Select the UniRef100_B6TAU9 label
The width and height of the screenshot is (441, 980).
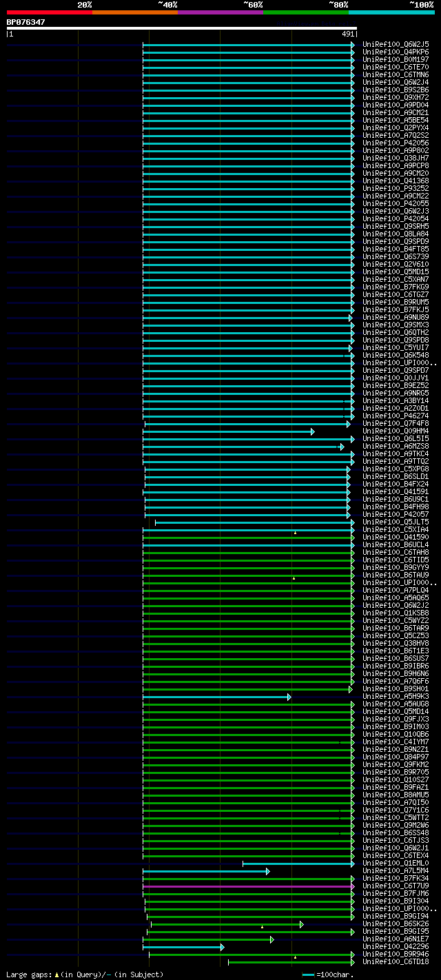(396, 575)
